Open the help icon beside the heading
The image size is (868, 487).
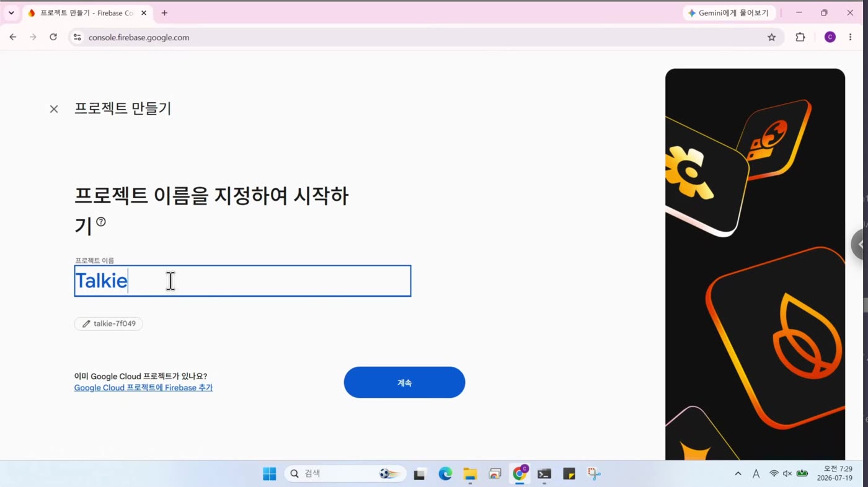coord(101,222)
